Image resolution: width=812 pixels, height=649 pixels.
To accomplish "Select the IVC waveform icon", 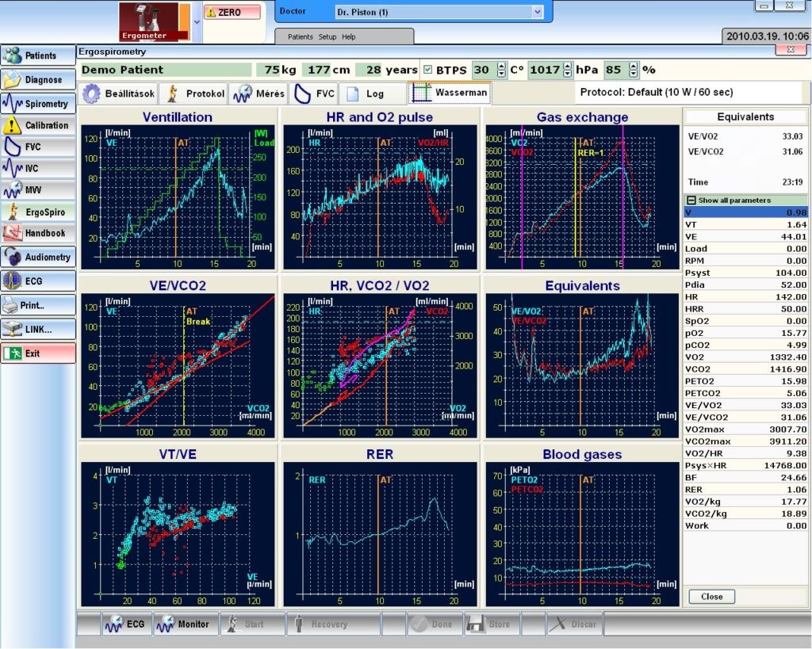I will (13, 168).
